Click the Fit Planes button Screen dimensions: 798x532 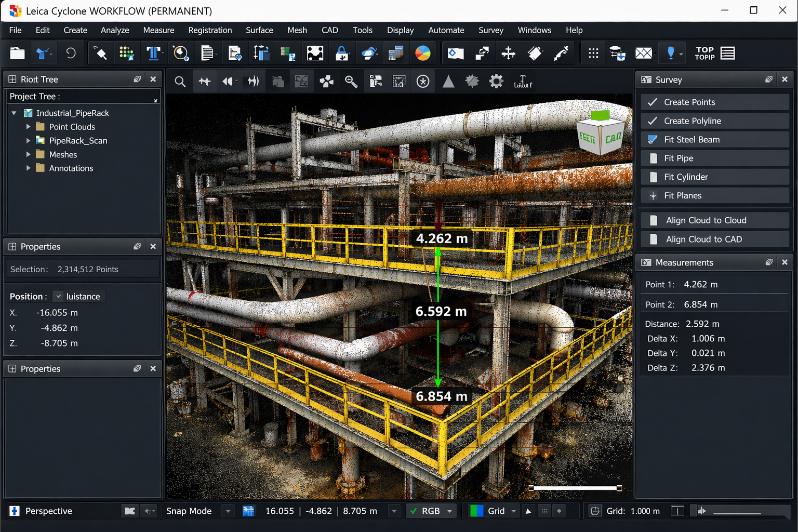point(715,196)
